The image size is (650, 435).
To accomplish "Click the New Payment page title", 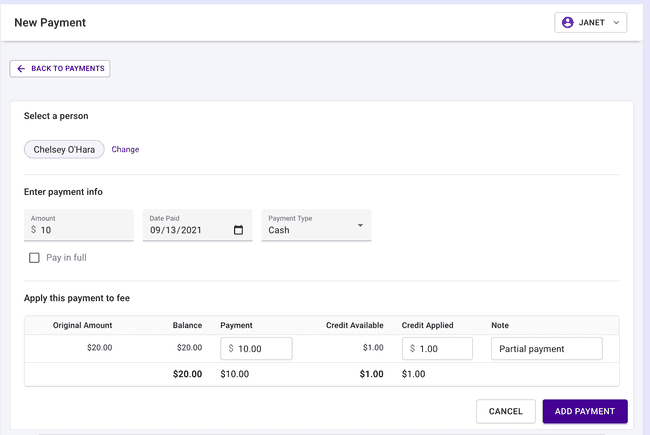I will point(50,22).
